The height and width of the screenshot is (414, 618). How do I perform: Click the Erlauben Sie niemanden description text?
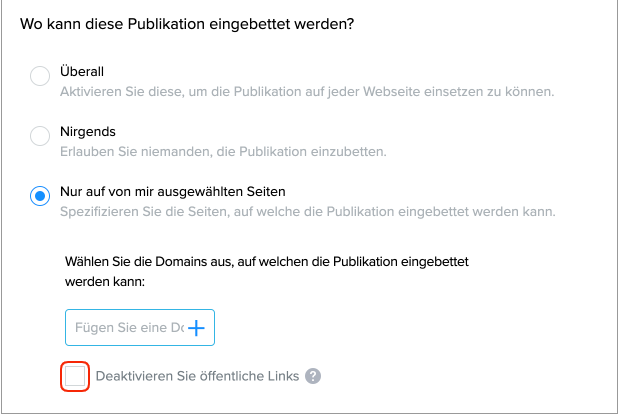coord(224,151)
